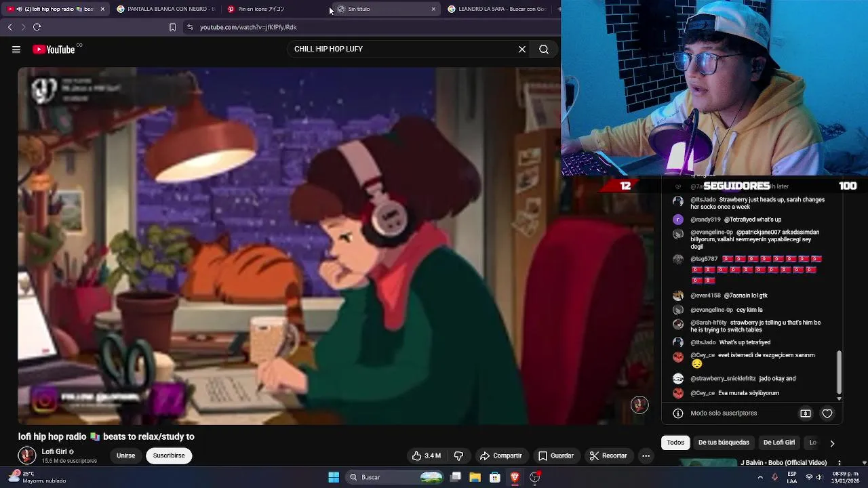
Task: Open the clock and date panel
Action: point(846,477)
